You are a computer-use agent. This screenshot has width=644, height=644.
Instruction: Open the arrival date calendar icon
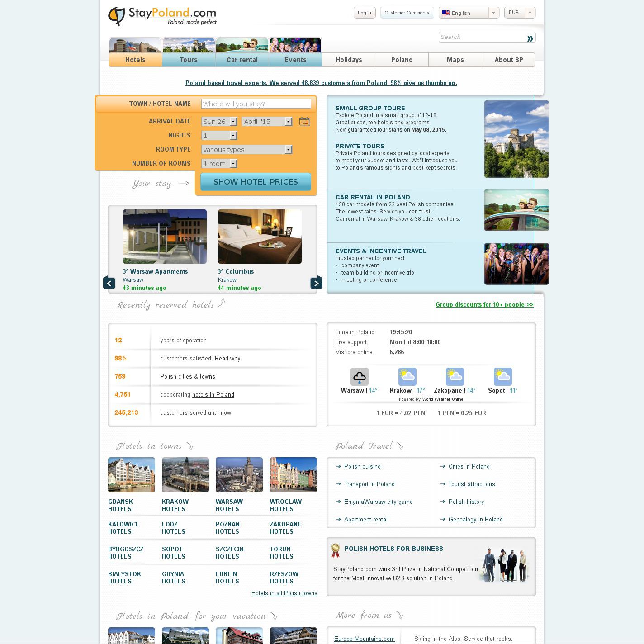[x=304, y=121]
